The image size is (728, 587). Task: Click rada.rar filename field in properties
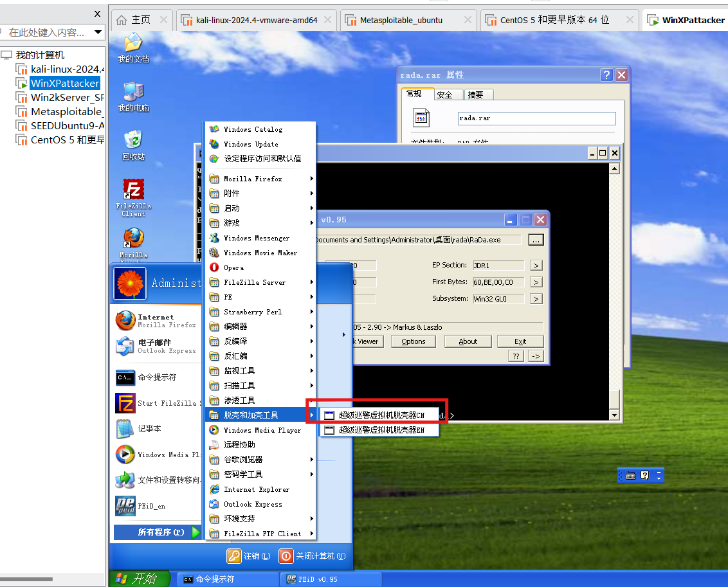click(x=537, y=118)
